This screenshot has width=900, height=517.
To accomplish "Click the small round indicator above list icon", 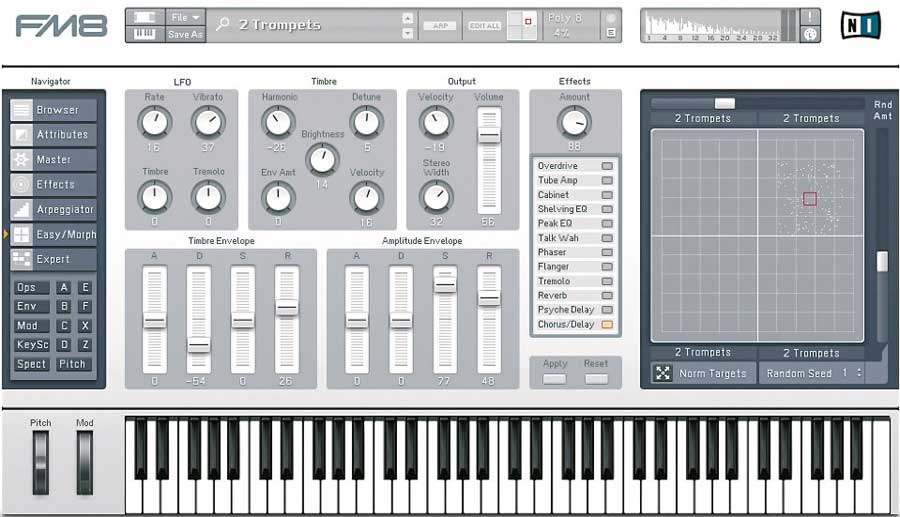I will 611,18.
